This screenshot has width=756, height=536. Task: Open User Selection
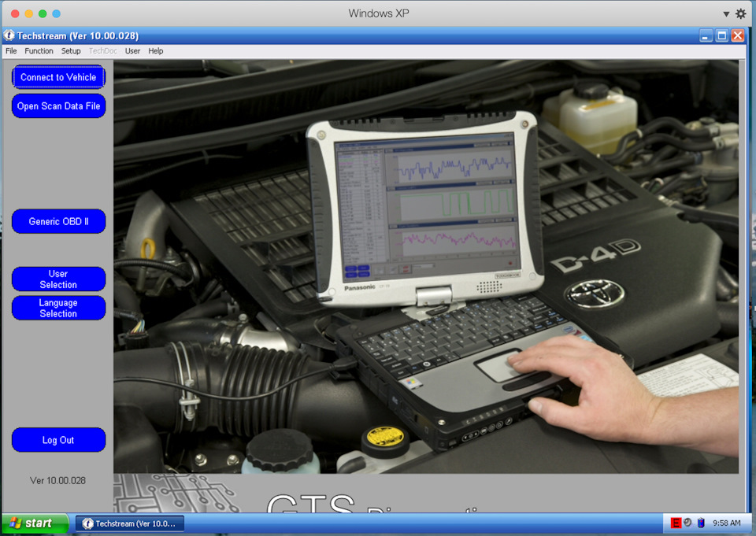(x=58, y=279)
